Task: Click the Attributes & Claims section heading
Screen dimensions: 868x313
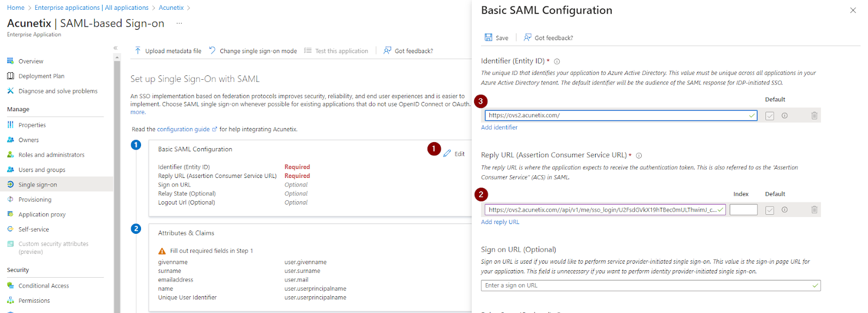Action: pyautogui.click(x=186, y=233)
